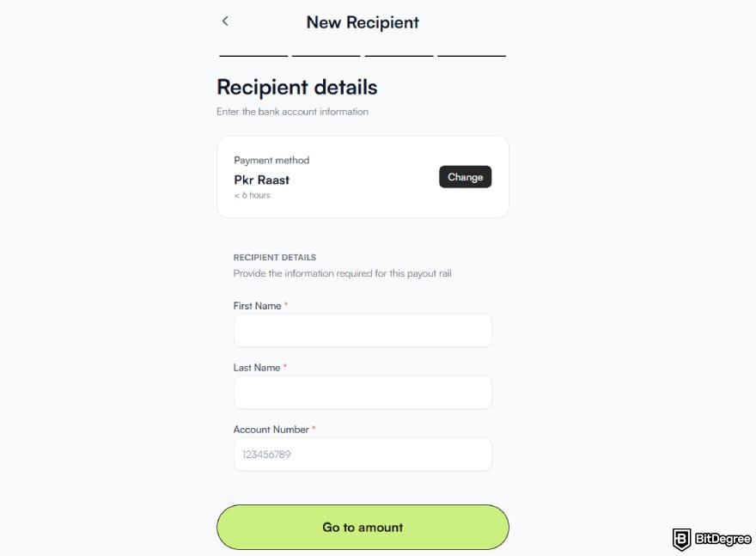Select the first progress step bar
Image resolution: width=756 pixels, height=556 pixels.
252,54
